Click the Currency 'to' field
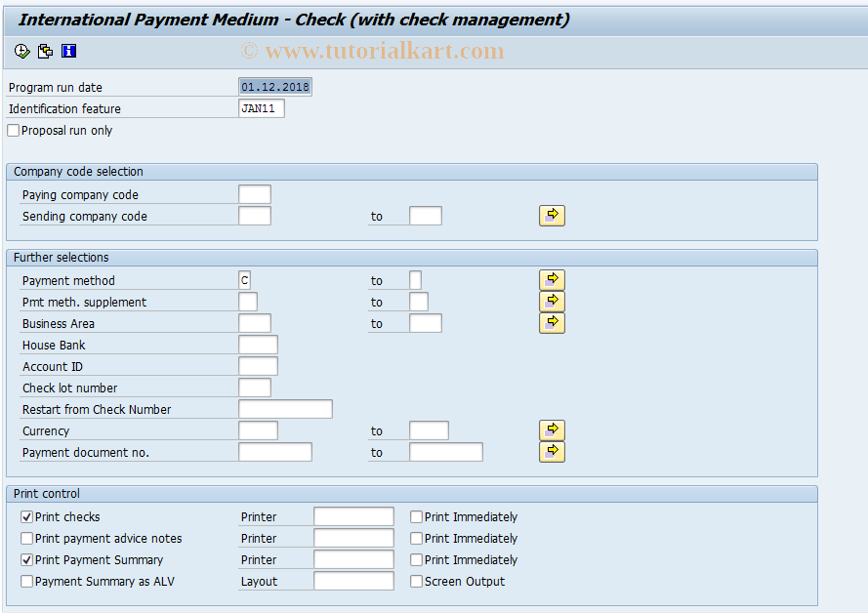Image resolution: width=868 pixels, height=613 pixels. click(429, 430)
